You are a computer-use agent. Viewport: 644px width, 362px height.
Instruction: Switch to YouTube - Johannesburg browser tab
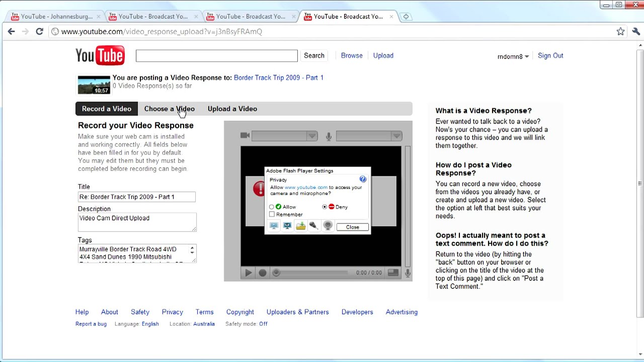(54, 17)
